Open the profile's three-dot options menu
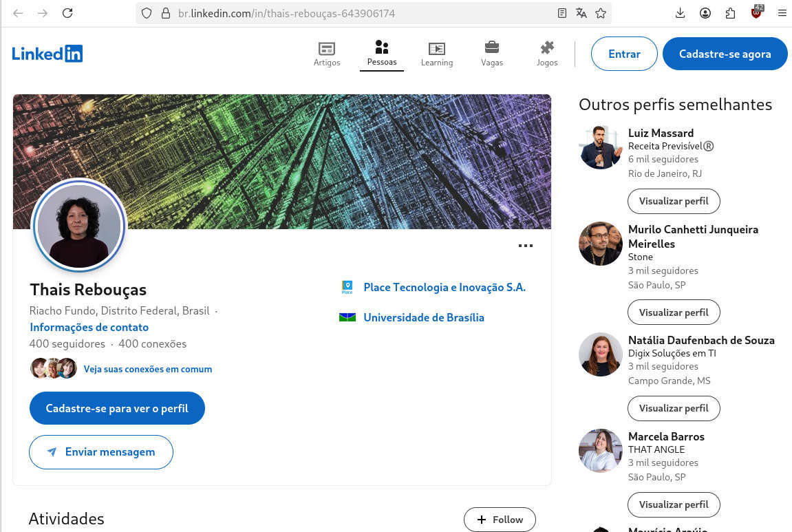The height and width of the screenshot is (532, 792). pos(526,246)
